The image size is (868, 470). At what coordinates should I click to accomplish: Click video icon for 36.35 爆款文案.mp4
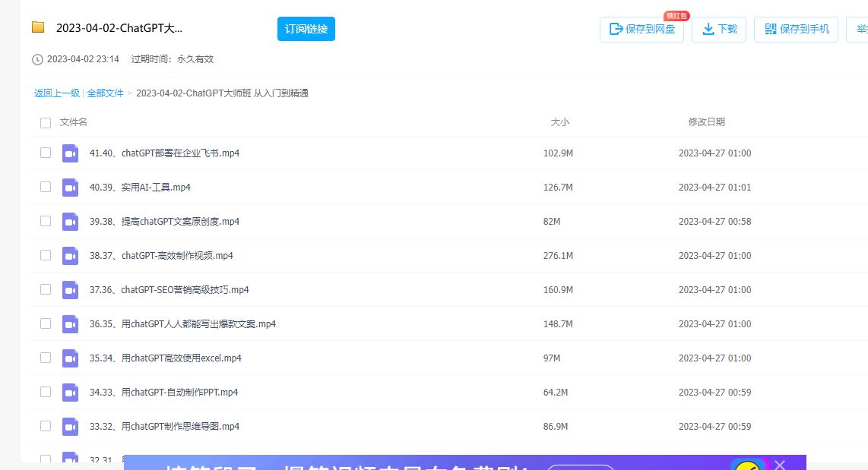(70, 324)
